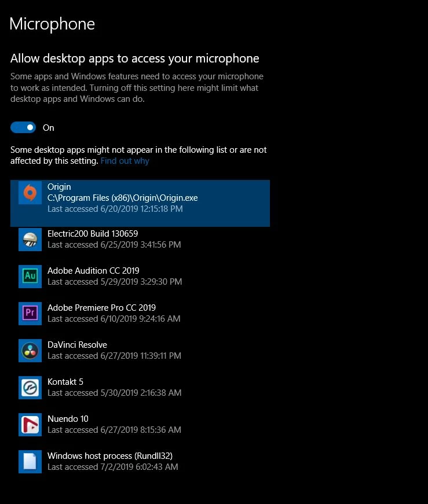Click the 'On' toggle state label
Viewport: 428px width, 504px height.
tap(49, 128)
